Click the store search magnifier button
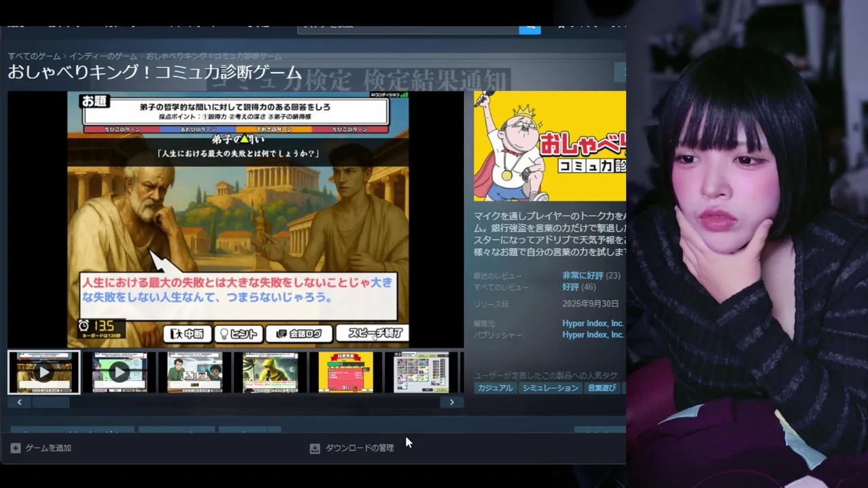Screen dimensions: 868x488 (x=530, y=29)
